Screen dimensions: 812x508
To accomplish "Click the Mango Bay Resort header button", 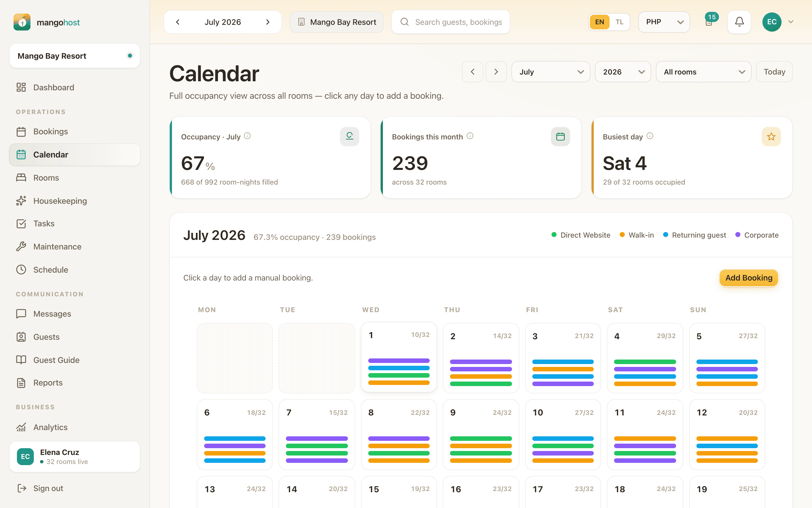I will click(337, 22).
